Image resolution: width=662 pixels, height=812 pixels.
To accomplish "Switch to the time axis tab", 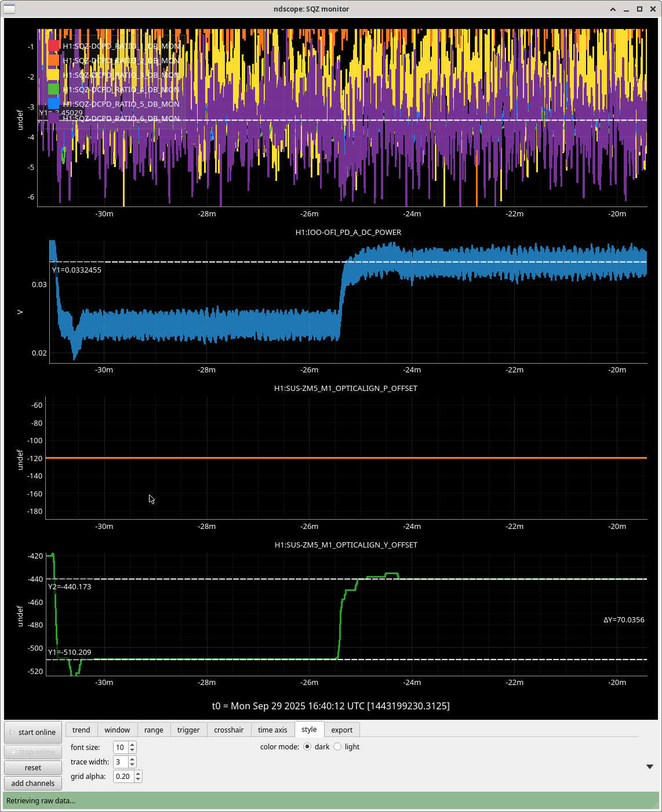I will [272, 730].
